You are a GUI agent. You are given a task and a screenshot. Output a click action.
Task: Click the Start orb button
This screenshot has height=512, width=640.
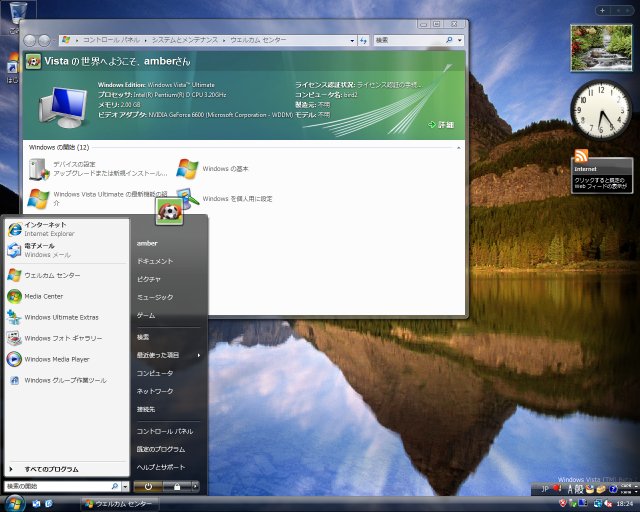click(14, 503)
